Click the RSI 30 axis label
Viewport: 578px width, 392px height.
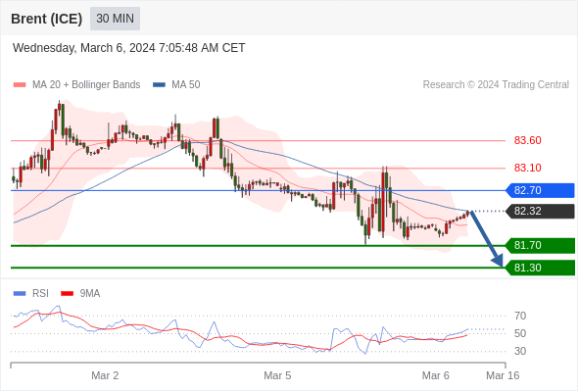click(x=520, y=351)
